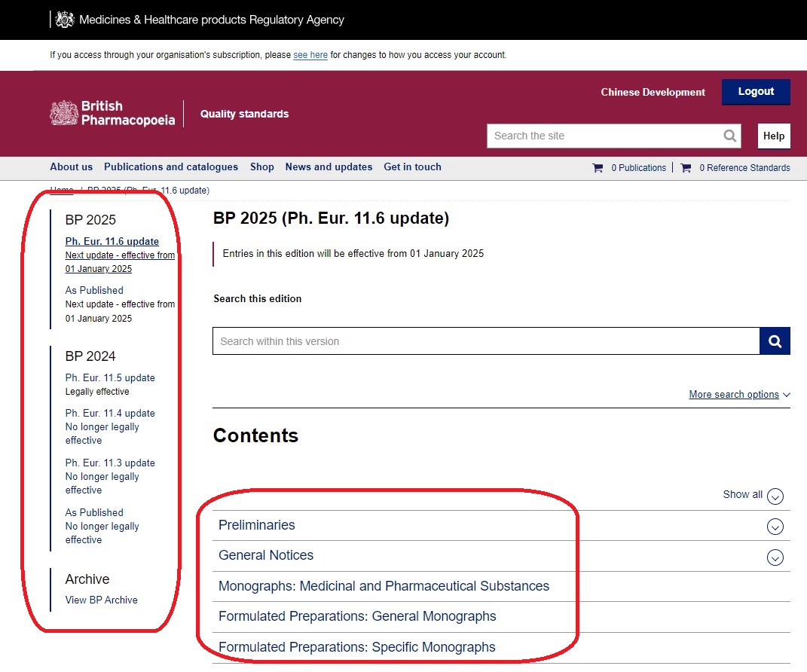
Task: Select Ph. Eur. 11.4 update edition
Action: point(110,413)
